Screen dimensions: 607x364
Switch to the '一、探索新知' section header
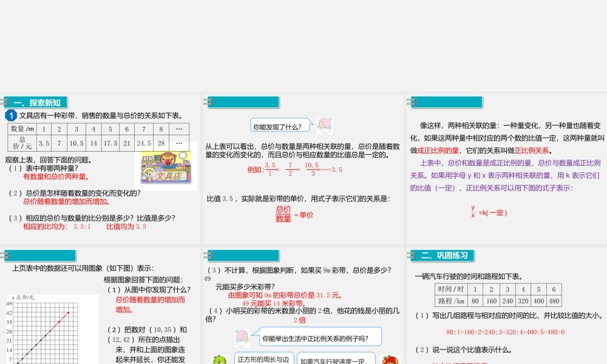[38, 102]
